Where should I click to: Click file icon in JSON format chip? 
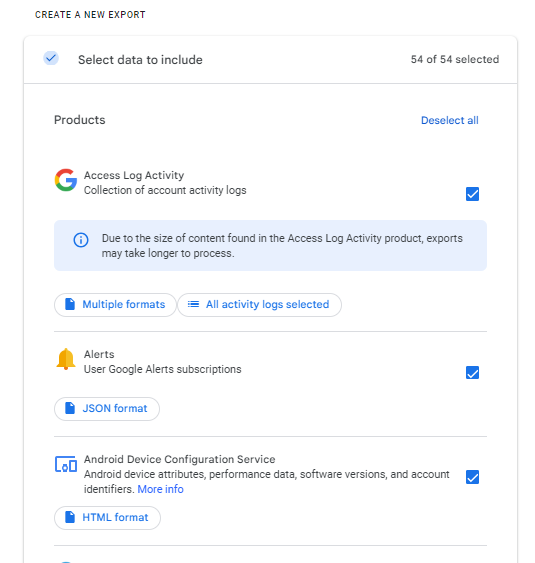(x=70, y=408)
